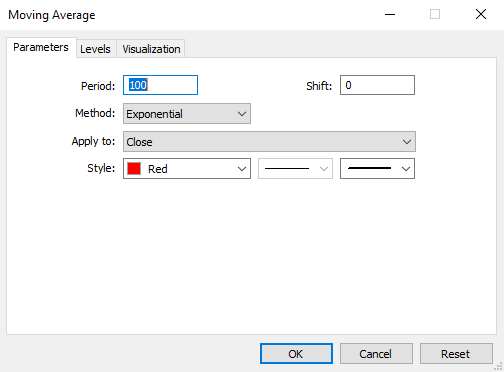Open the thin line style dropdown
The width and height of the screenshot is (504, 372).
pos(295,169)
